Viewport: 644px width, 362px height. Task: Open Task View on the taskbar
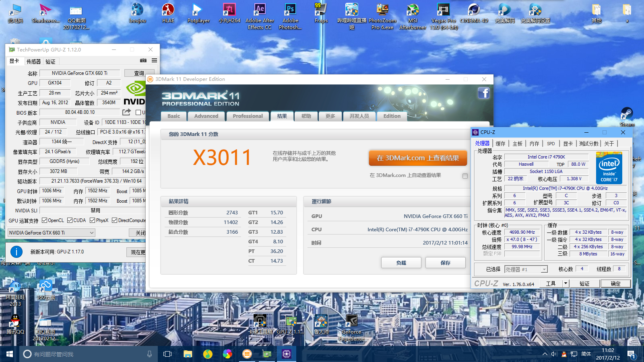167,354
